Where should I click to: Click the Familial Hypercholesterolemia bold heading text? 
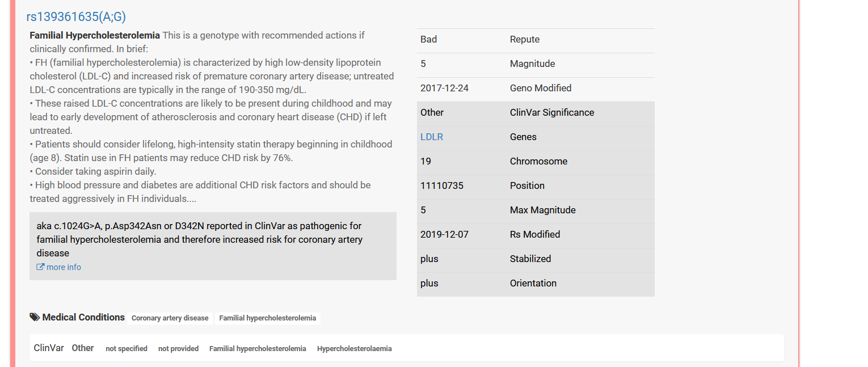[x=95, y=35]
